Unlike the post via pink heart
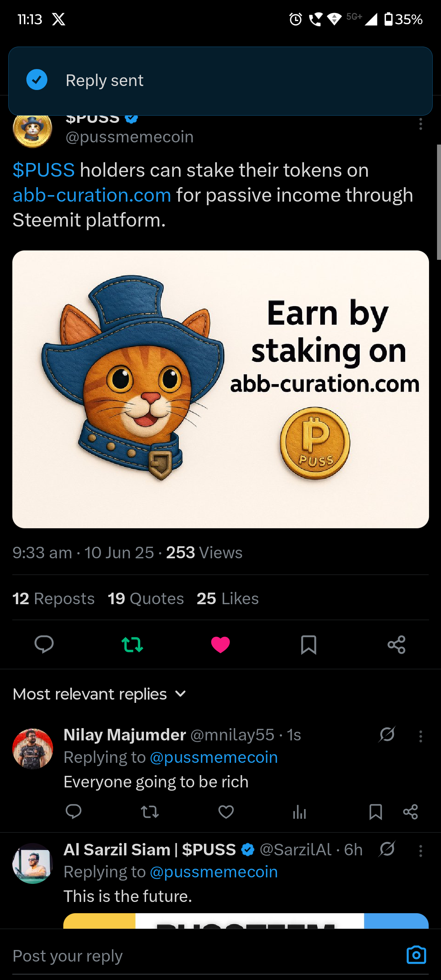The image size is (441, 980). 220,644
